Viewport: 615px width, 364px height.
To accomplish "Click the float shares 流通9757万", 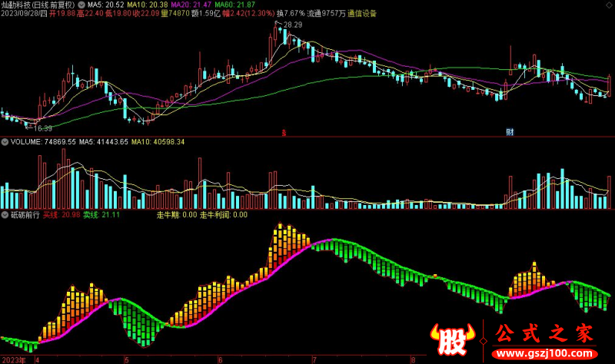I will pyautogui.click(x=326, y=13).
